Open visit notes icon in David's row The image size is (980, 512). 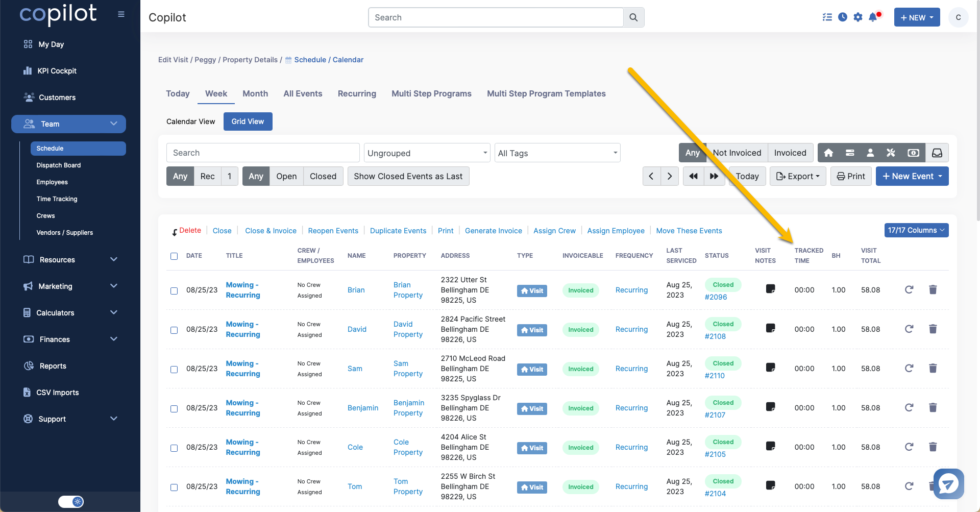click(x=771, y=328)
